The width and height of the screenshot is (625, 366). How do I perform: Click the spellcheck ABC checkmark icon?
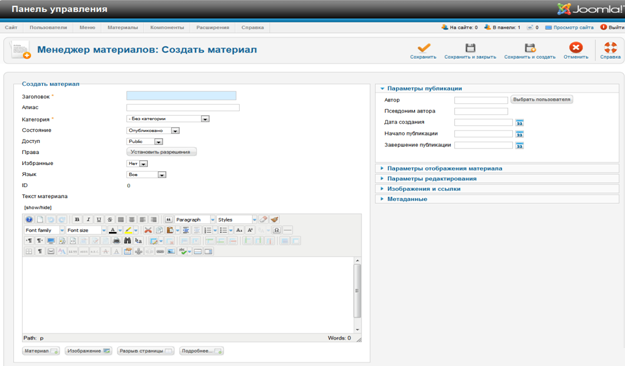click(x=183, y=252)
